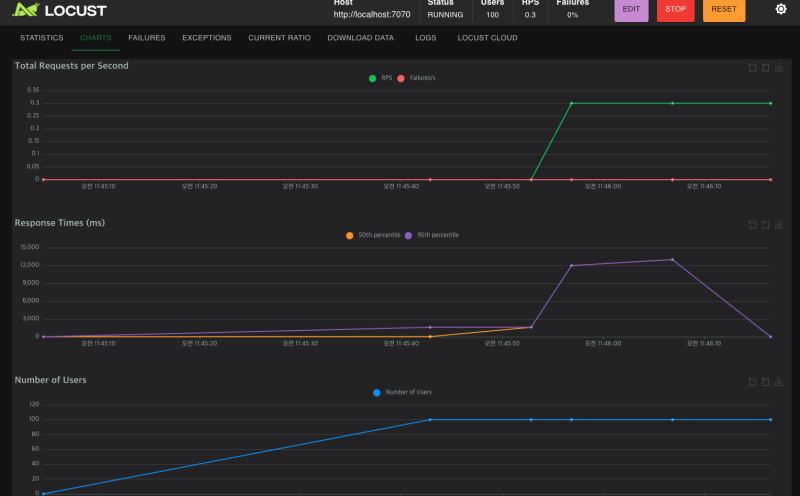Click the orange Reset button
Viewport: 800px width, 496px height.
(723, 9)
